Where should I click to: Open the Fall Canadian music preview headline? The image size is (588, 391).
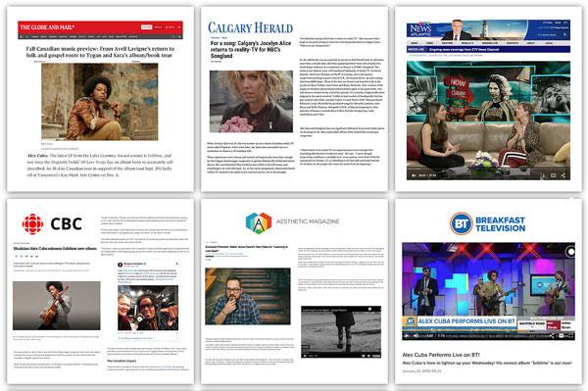coord(100,52)
